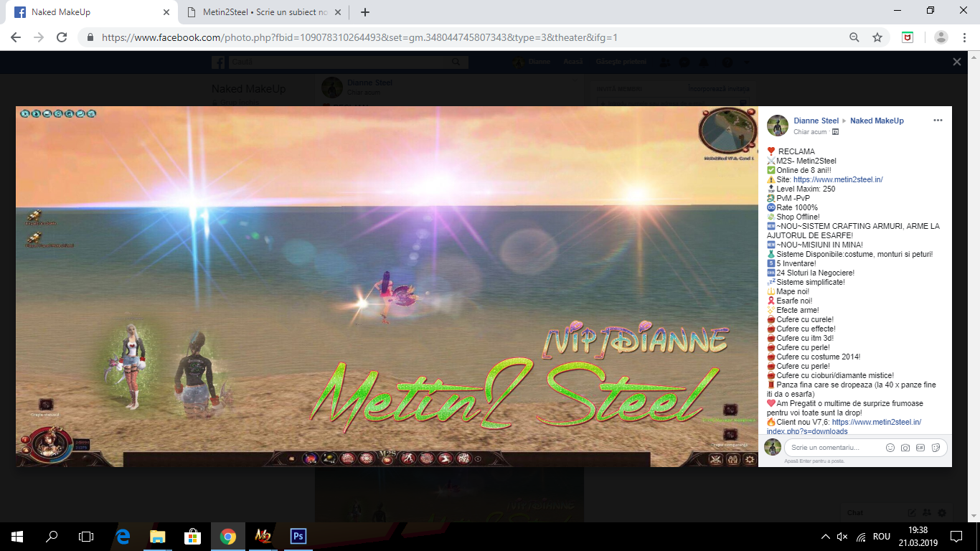Click the address bar URL
This screenshot has width=980, height=551.
click(359, 37)
